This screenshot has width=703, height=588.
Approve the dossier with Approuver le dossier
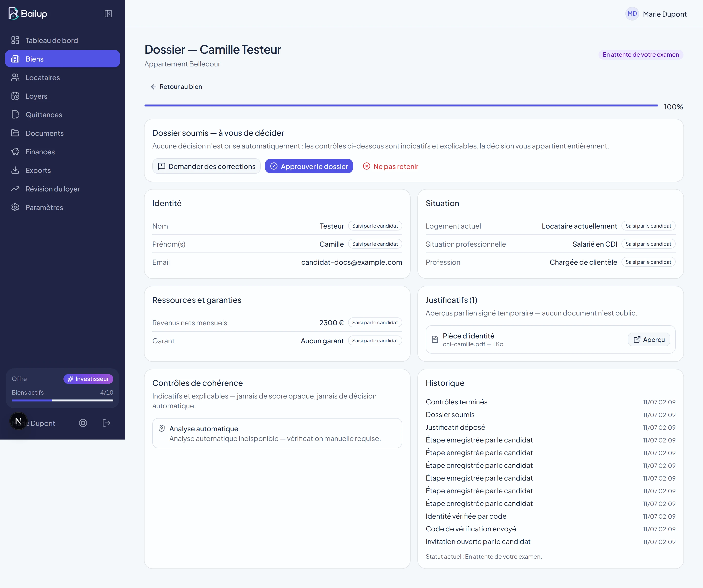tap(309, 166)
